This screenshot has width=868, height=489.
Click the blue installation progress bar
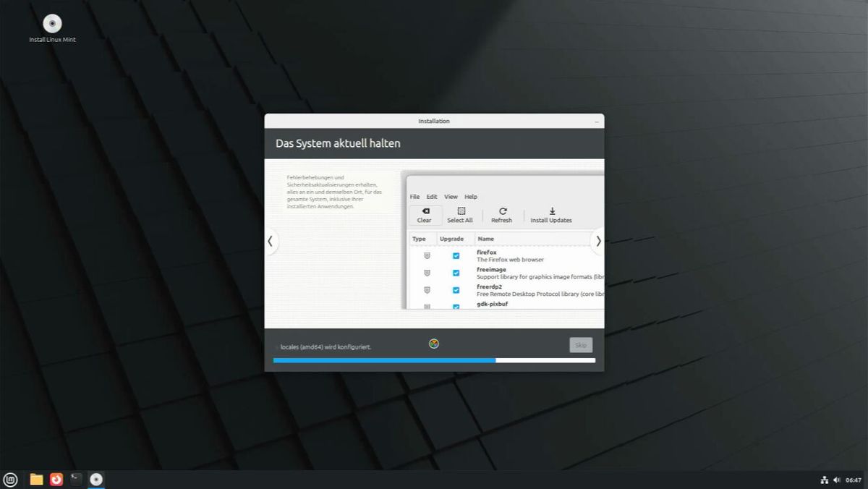point(434,360)
